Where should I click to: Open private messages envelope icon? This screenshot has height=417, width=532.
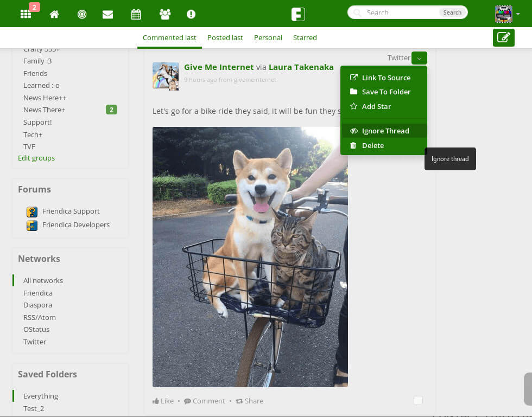tap(107, 14)
